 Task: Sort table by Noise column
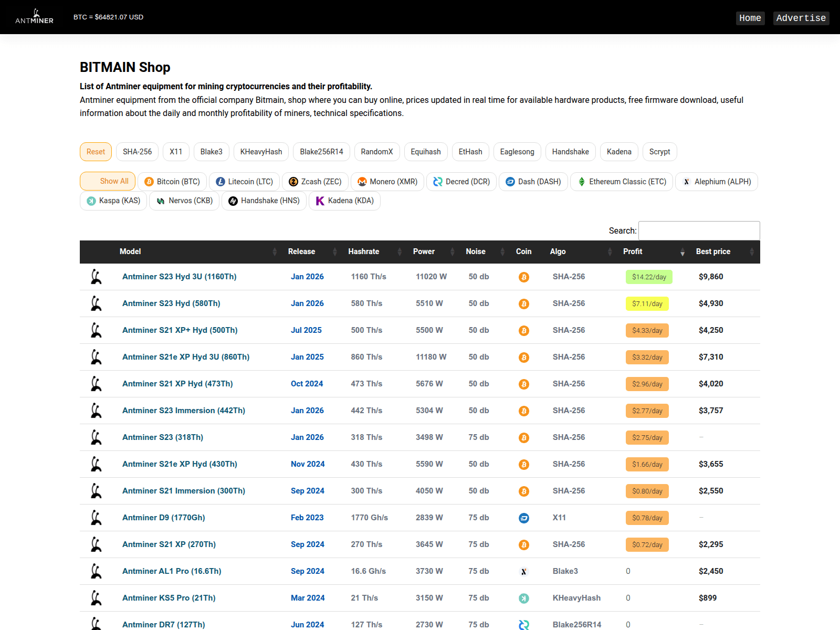(485, 251)
